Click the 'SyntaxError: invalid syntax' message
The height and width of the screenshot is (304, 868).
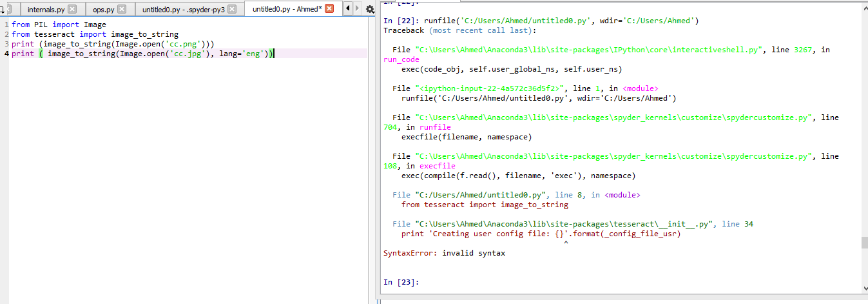444,253
